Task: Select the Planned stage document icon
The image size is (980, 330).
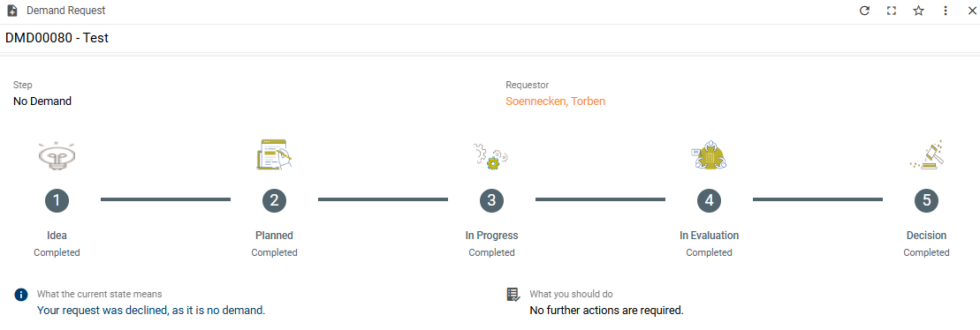Action: click(274, 154)
